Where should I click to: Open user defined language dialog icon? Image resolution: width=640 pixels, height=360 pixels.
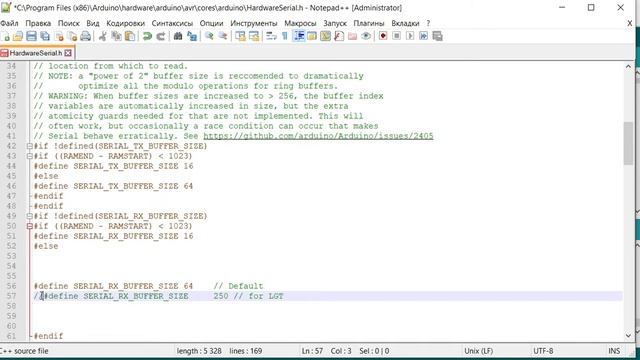click(312, 36)
